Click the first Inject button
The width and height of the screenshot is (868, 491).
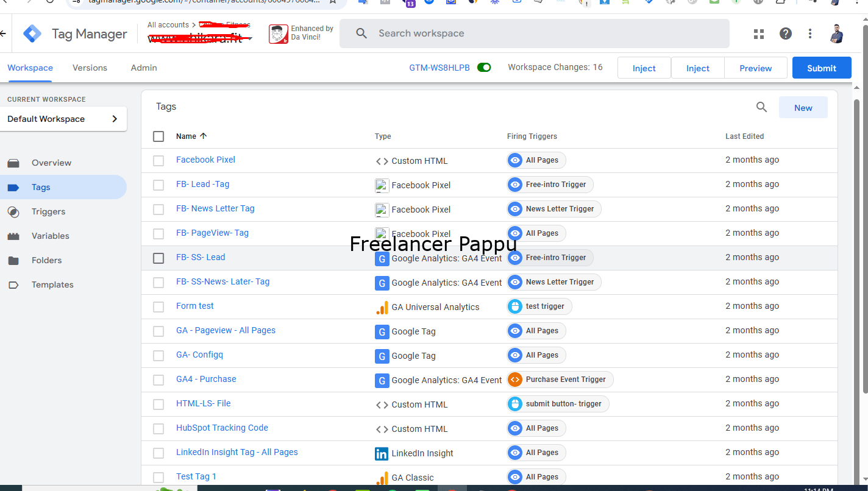click(x=644, y=68)
